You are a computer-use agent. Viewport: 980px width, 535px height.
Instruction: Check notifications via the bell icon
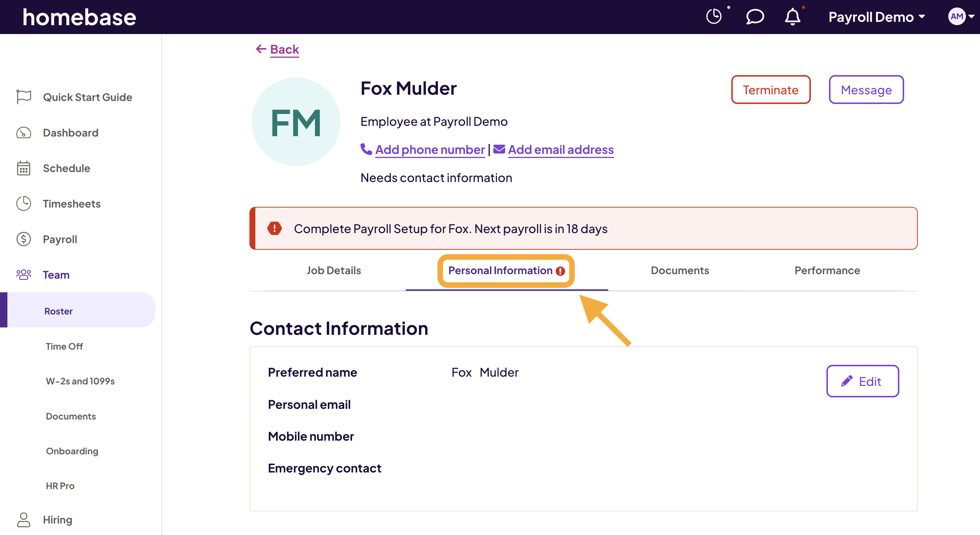coord(793,16)
